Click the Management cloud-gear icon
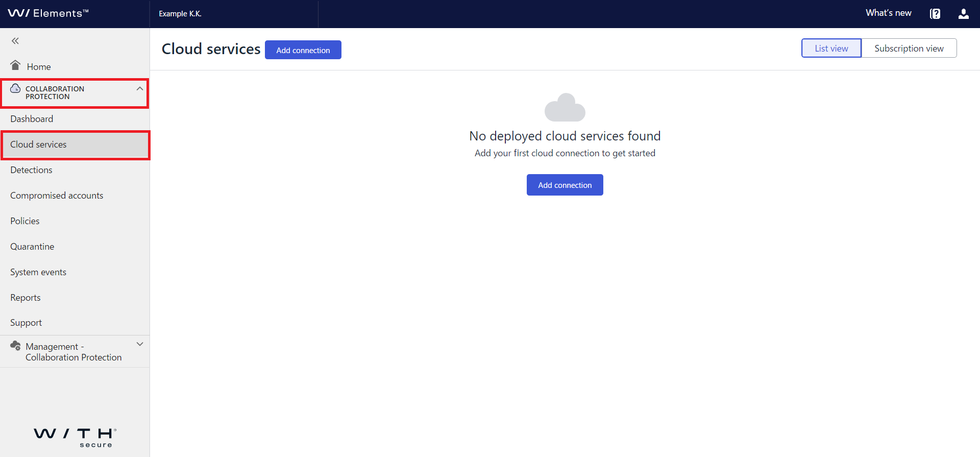Screen dimensions: 980x457 click(15, 346)
